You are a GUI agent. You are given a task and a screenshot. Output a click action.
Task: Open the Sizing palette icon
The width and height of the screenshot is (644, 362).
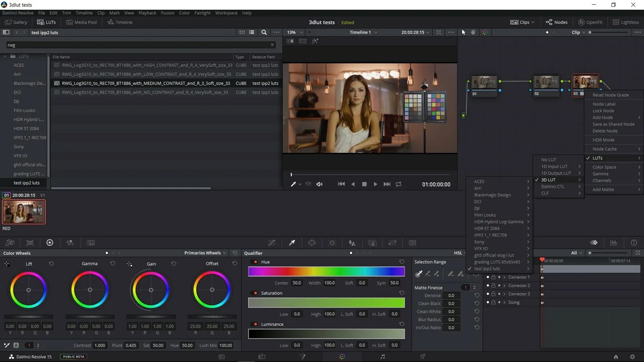(392, 243)
